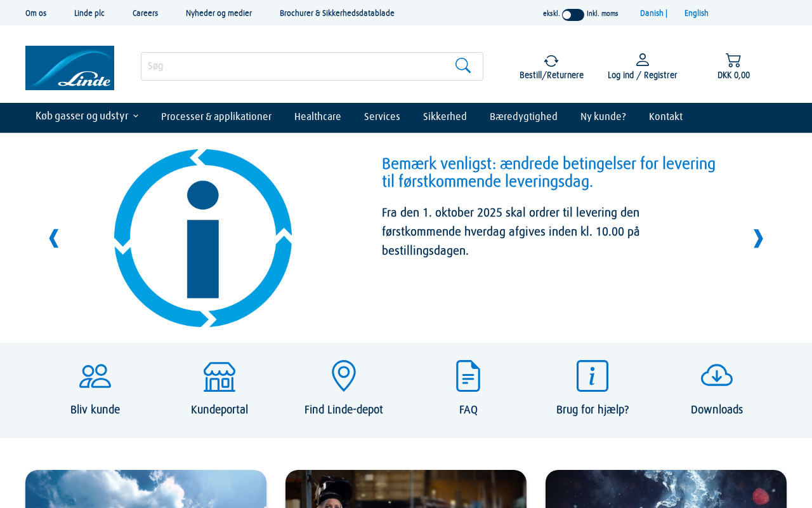Toggle ekskl./inkl. moms switch

coord(573,14)
